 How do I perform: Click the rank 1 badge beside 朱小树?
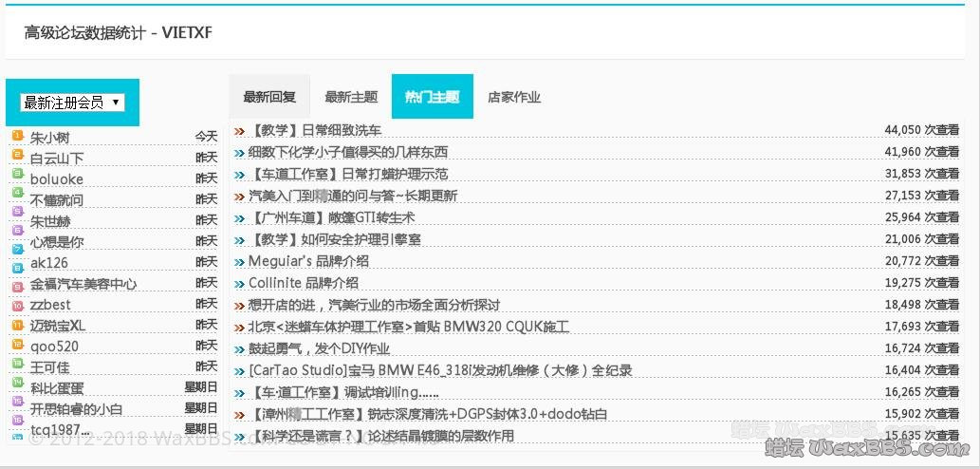[17, 136]
